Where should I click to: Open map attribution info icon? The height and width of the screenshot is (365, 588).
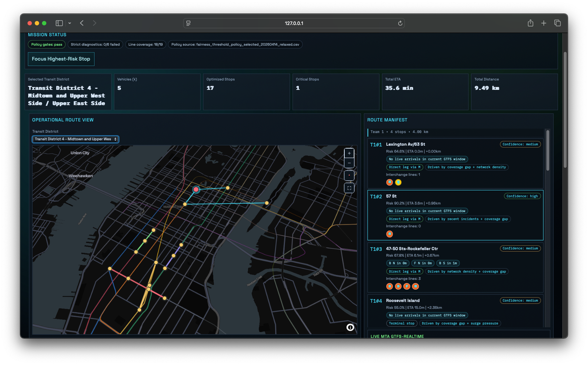tap(350, 327)
